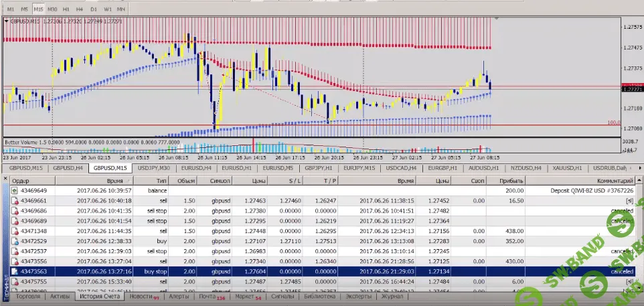Click the order icon beside 43472529
This screenshot has width=644, height=306.
17,240
